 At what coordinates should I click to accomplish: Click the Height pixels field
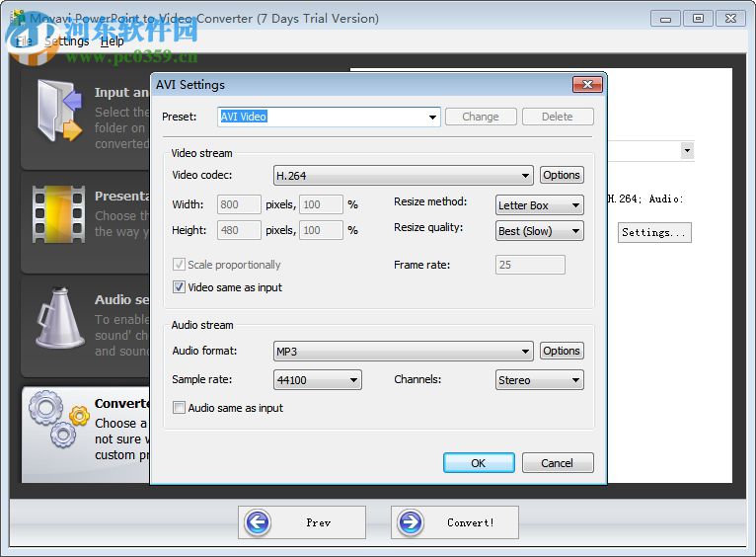(239, 230)
